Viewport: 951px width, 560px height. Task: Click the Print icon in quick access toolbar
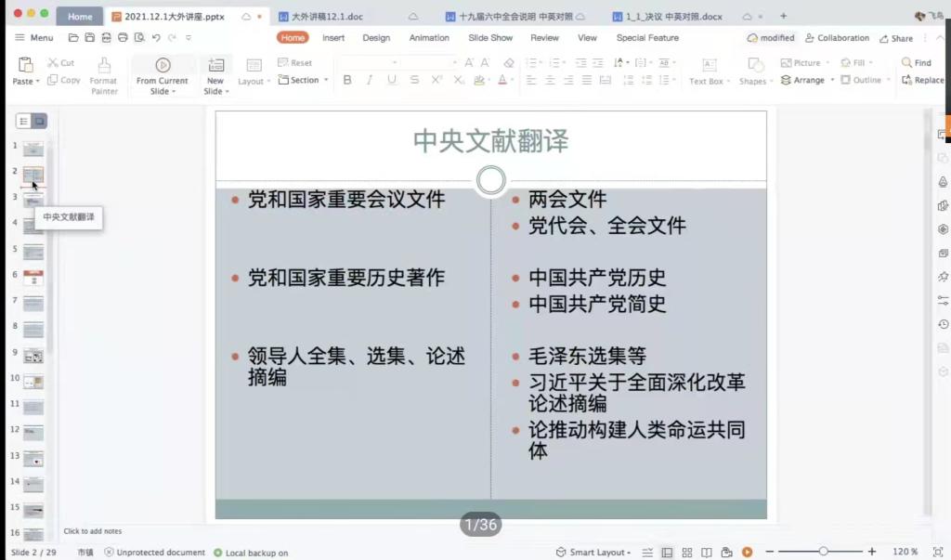pos(123,38)
